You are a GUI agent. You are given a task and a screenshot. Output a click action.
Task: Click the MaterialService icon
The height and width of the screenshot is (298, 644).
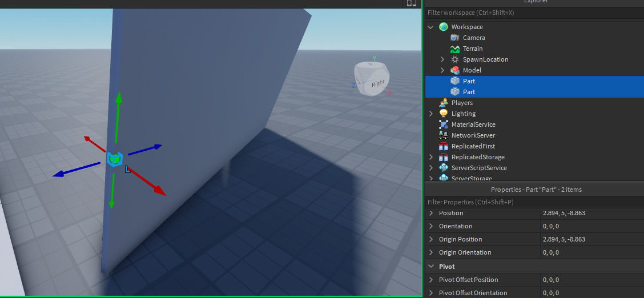443,124
